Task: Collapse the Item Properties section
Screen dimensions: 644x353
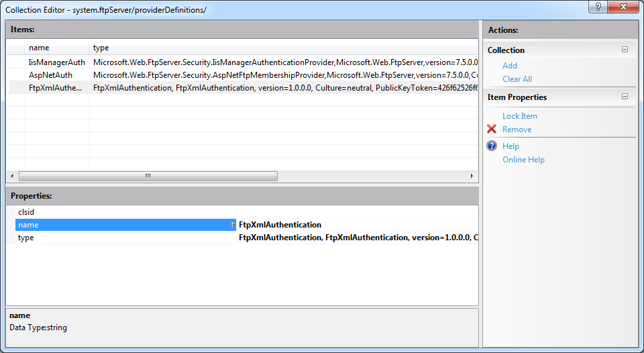Action: (625, 97)
